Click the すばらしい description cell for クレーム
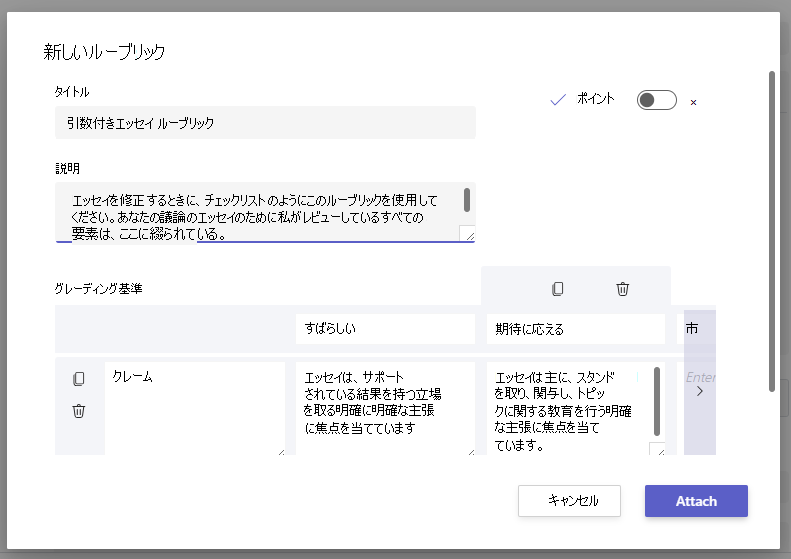 click(x=385, y=408)
